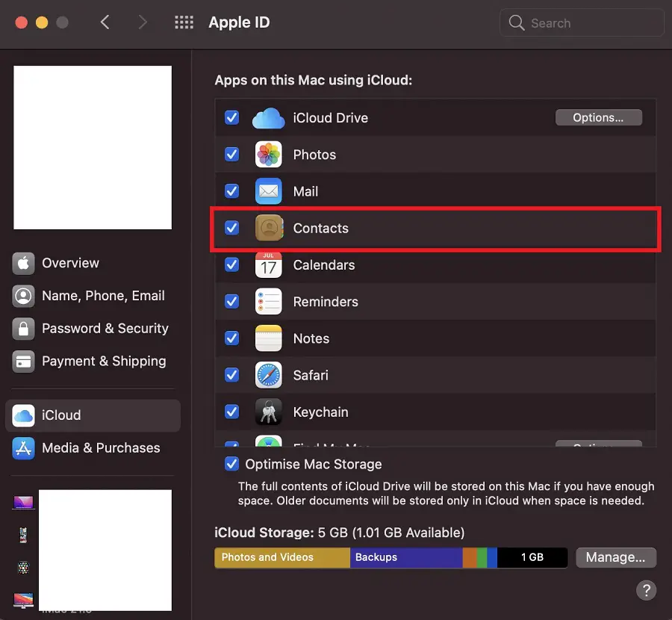Viewport: 672px width, 620px height.
Task: Open Name, Phone, Email section
Action: point(93,296)
